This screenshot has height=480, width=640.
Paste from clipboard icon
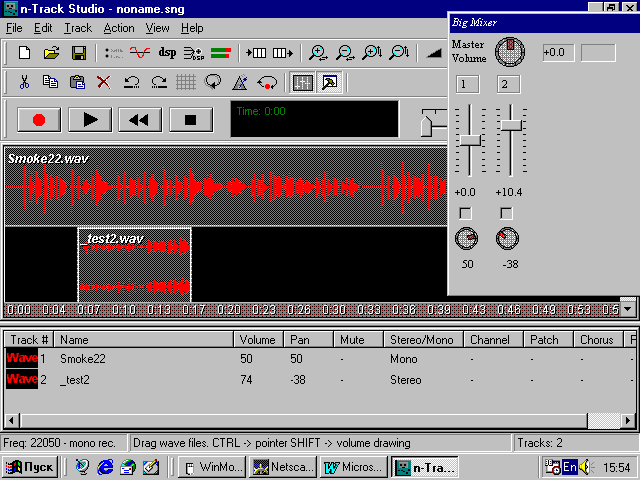tap(77, 82)
